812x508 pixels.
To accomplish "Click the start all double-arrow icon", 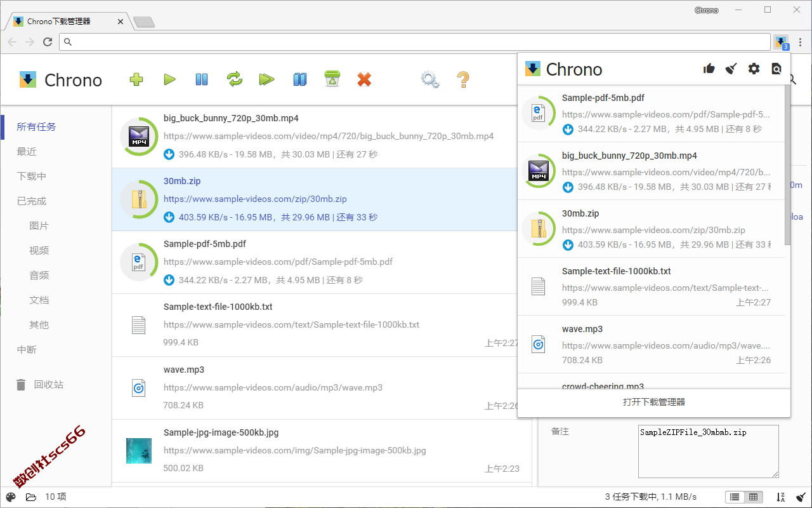I will (267, 79).
